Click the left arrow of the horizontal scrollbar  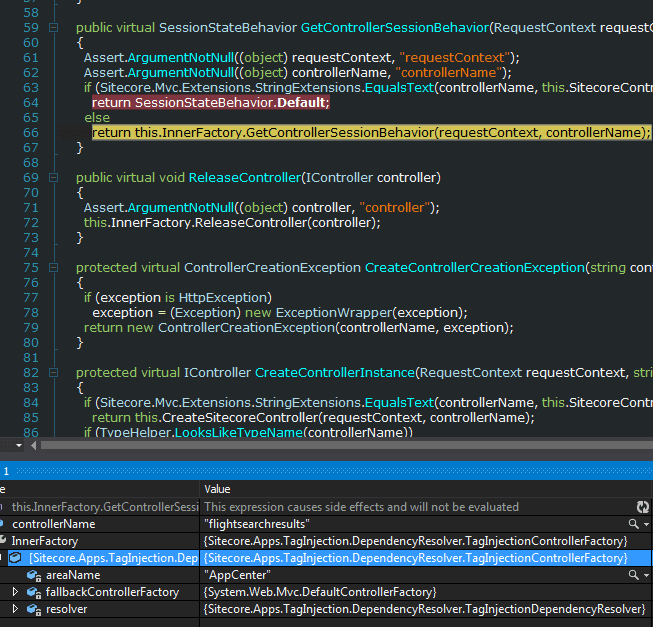pyautogui.click(x=33, y=445)
